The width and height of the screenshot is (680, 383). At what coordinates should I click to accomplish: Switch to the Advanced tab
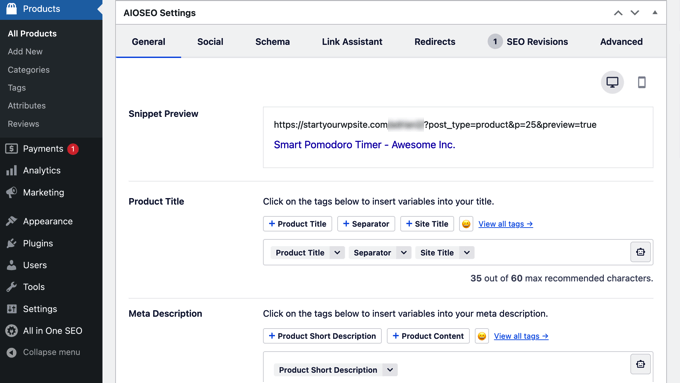click(x=621, y=42)
